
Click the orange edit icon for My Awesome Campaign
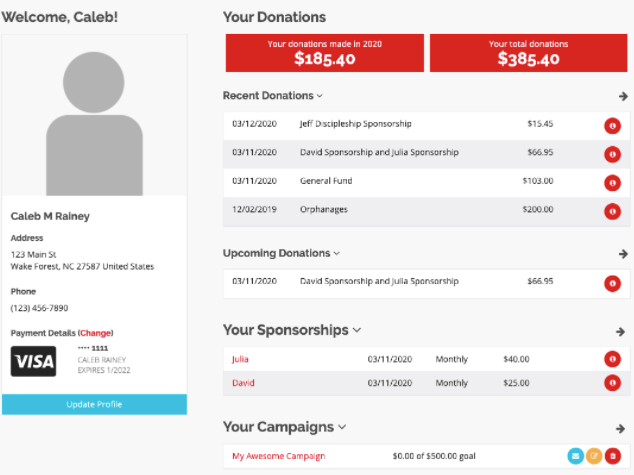(x=594, y=456)
